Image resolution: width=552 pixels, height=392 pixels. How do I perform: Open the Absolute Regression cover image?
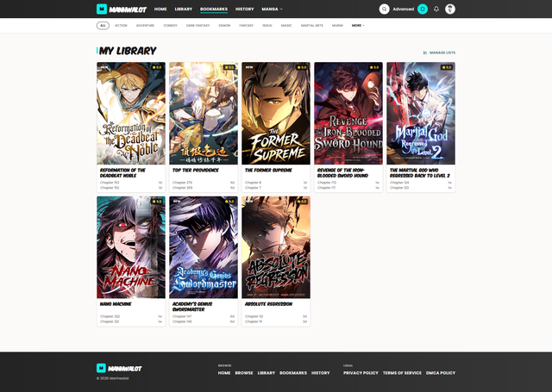276,247
